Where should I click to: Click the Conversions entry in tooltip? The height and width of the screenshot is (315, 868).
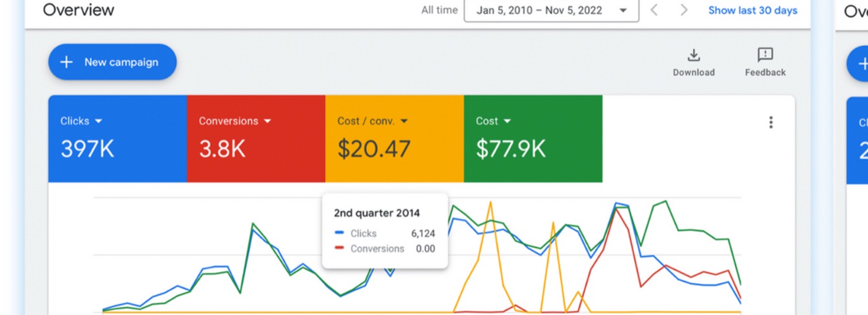[377, 249]
